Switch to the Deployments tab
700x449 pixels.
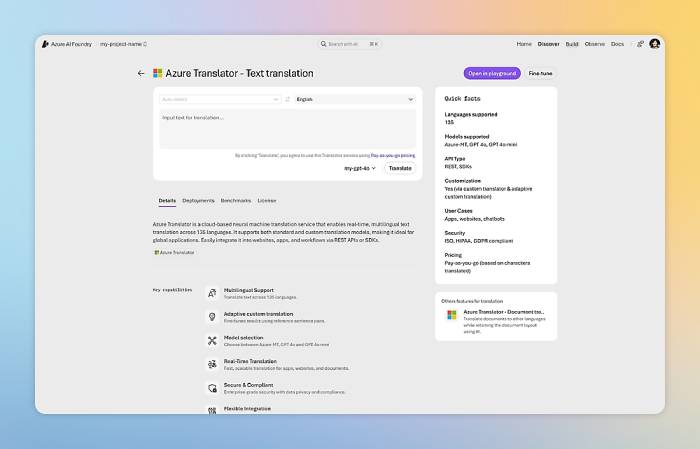198,201
